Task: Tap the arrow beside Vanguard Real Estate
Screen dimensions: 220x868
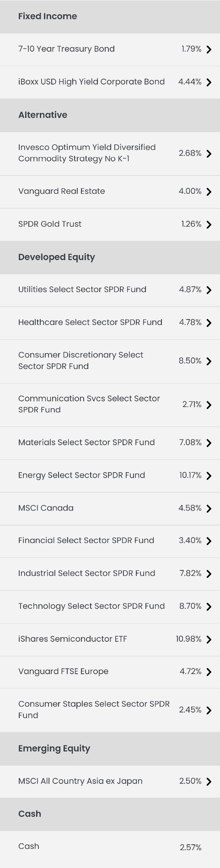Action: tap(209, 192)
